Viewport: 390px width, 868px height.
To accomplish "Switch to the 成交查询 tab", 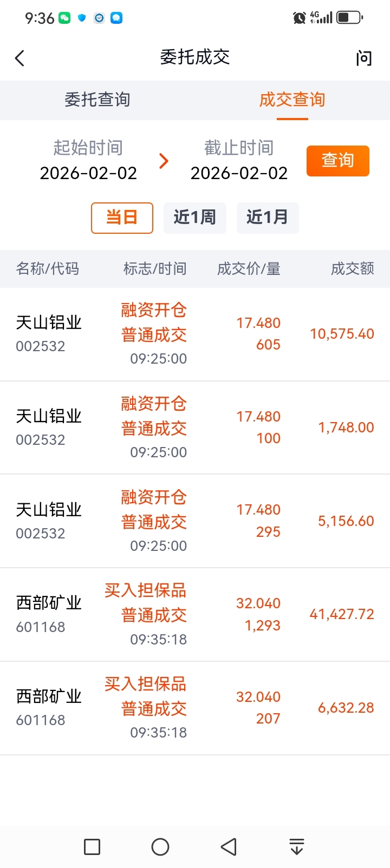I will [x=292, y=100].
